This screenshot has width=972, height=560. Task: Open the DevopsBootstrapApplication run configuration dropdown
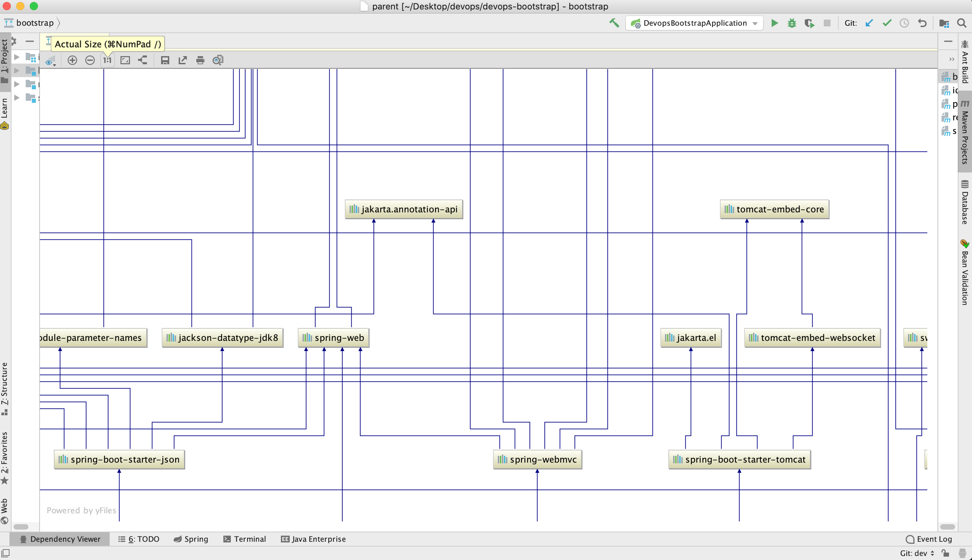[x=694, y=23]
